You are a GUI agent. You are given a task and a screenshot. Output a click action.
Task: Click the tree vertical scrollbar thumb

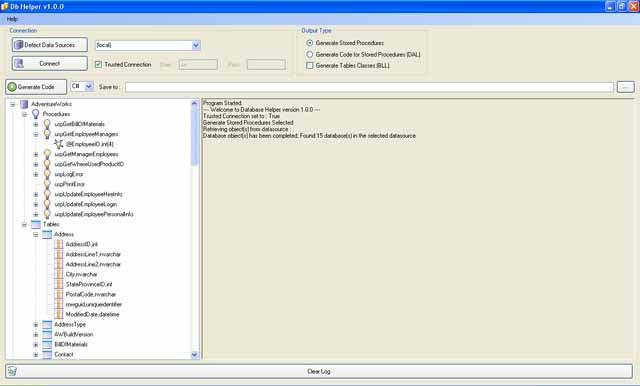pos(194,136)
